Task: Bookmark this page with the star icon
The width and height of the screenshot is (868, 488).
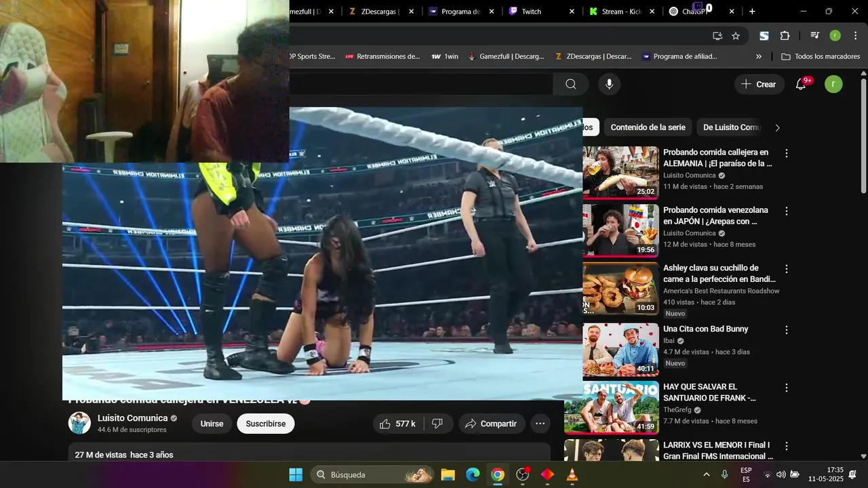Action: (x=736, y=36)
